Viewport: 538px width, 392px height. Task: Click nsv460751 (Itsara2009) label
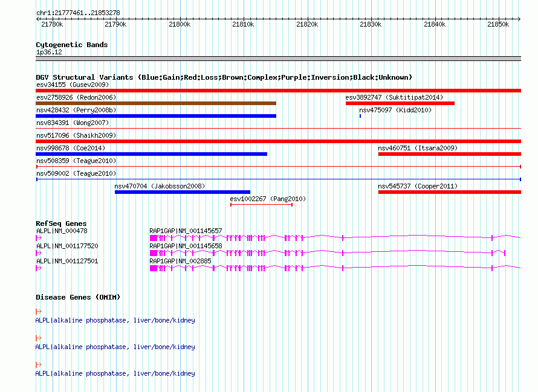coord(418,148)
